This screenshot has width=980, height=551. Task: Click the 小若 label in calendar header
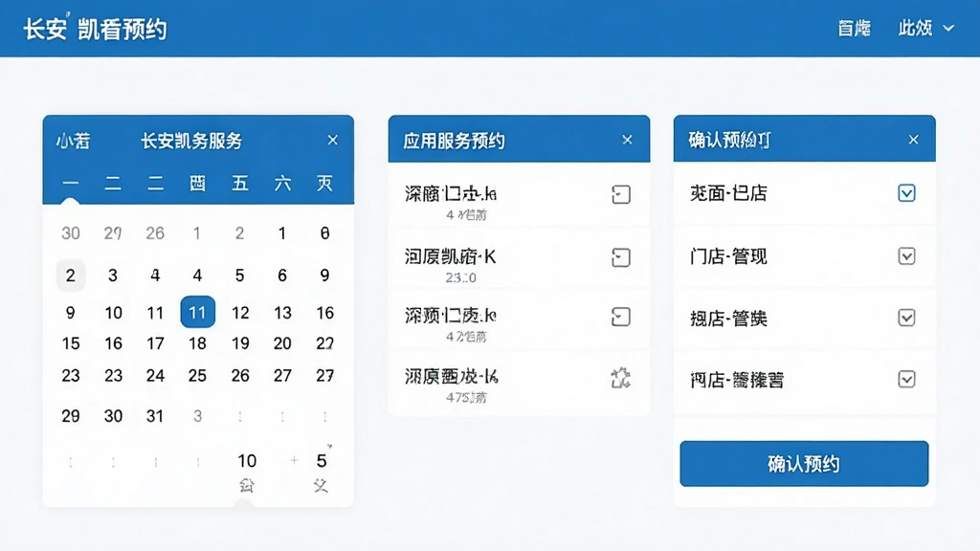pyautogui.click(x=73, y=141)
